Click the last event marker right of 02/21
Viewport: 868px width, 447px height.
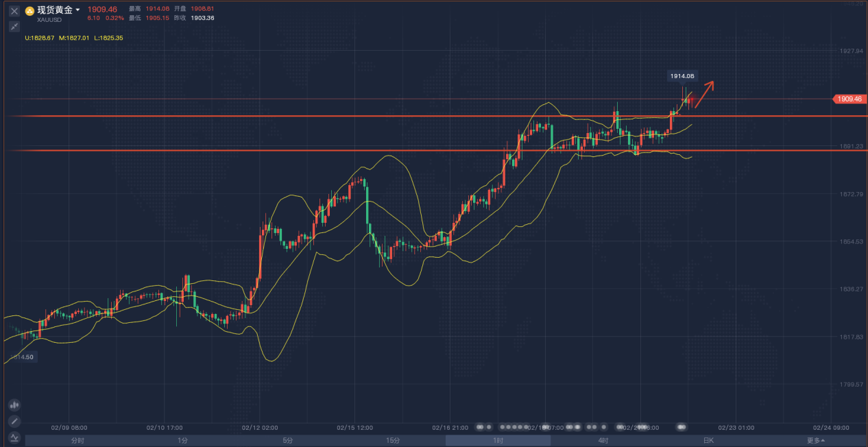pyautogui.click(x=682, y=427)
